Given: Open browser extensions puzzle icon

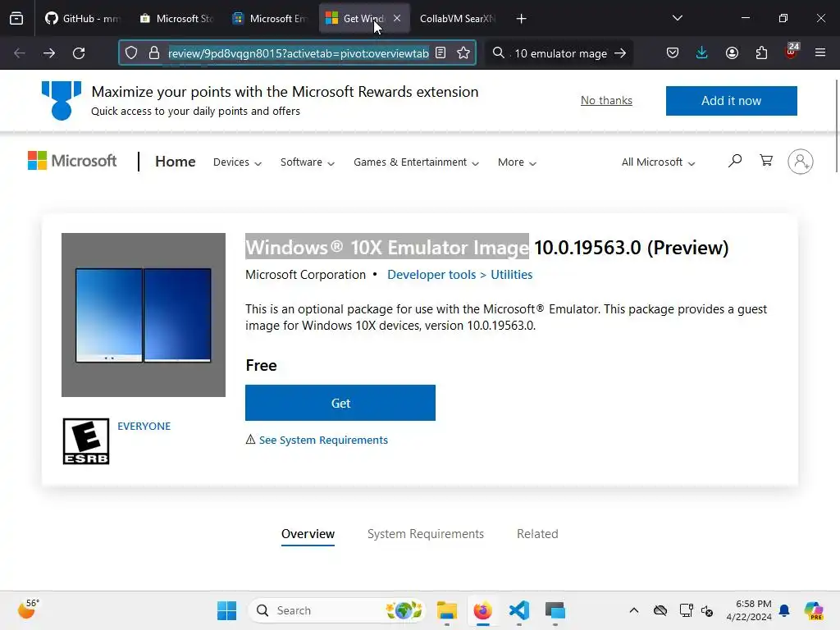Looking at the screenshot, I should click(x=761, y=53).
